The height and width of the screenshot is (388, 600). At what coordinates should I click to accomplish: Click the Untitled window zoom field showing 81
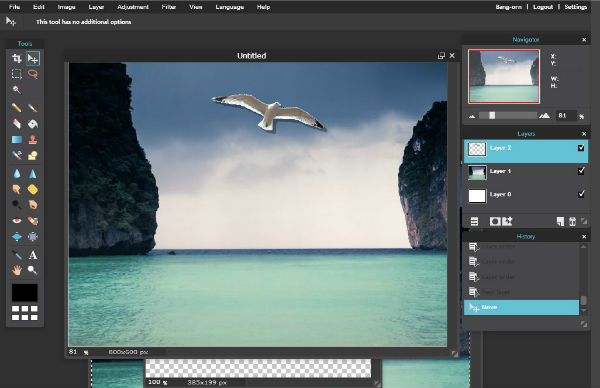click(x=73, y=351)
